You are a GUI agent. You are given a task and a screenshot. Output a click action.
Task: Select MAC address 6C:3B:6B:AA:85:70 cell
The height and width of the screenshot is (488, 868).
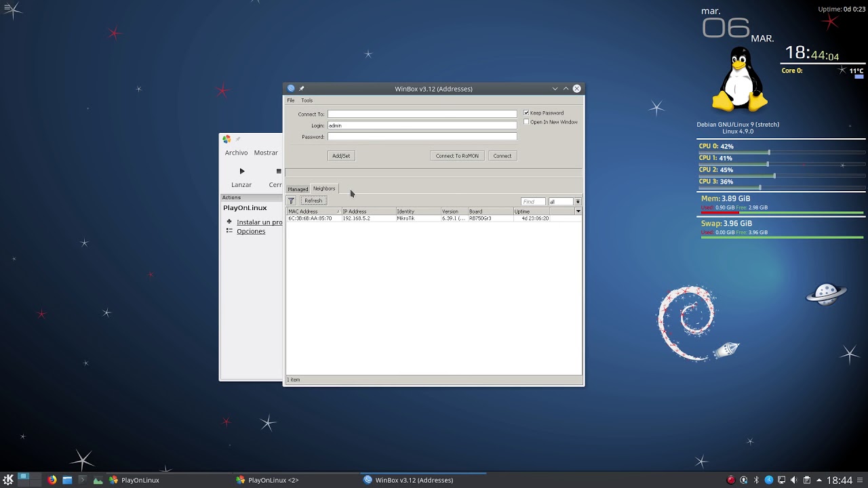(x=313, y=218)
